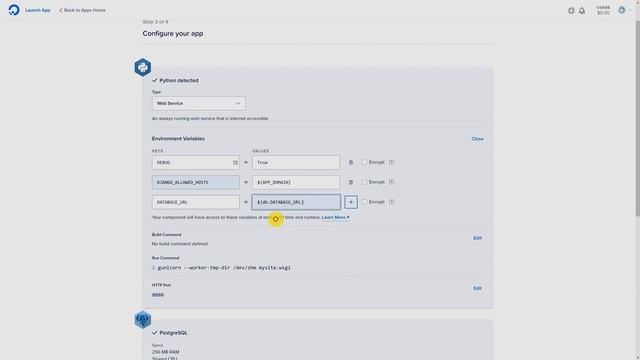Open the notifications bell
This screenshot has width=640, height=360.
pyautogui.click(x=582, y=11)
